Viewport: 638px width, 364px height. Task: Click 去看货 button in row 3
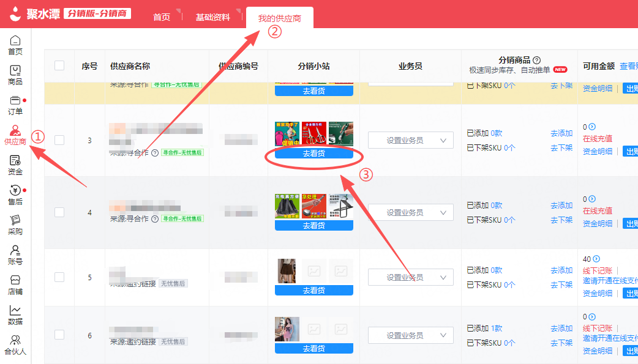(x=313, y=154)
